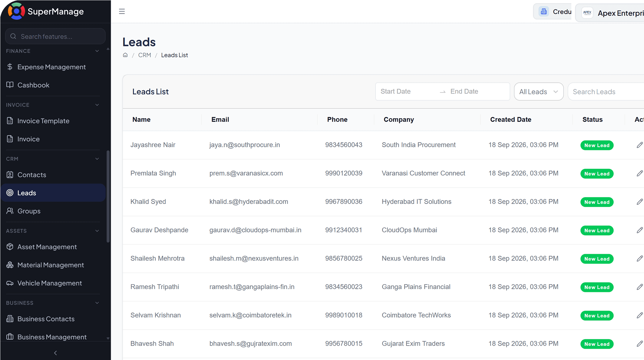The width and height of the screenshot is (644, 360).
Task: Edit the Ramesh Tripathi lead with pencil icon
Action: (x=639, y=287)
